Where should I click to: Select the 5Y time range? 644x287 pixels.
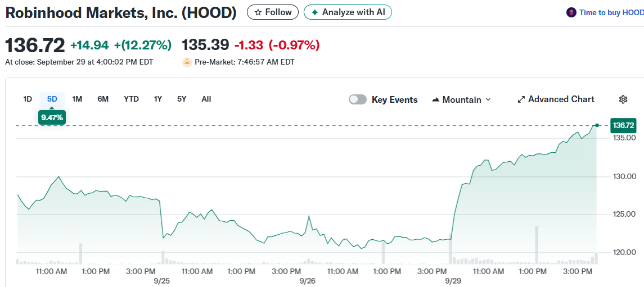coord(182,99)
